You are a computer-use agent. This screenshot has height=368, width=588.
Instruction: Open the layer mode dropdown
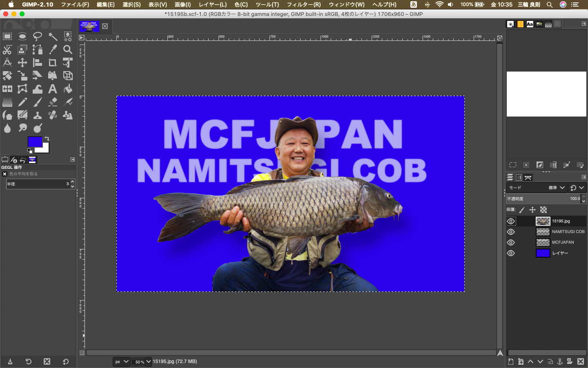click(537, 188)
